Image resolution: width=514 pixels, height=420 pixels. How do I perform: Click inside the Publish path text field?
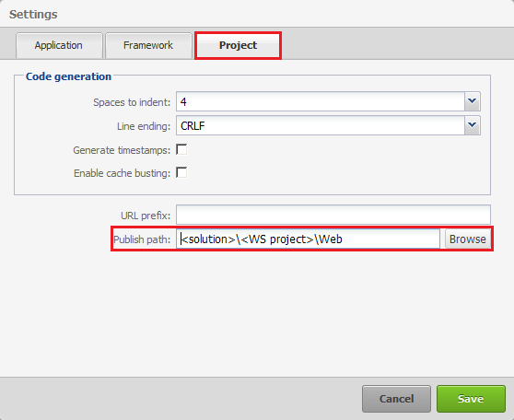[x=309, y=239]
